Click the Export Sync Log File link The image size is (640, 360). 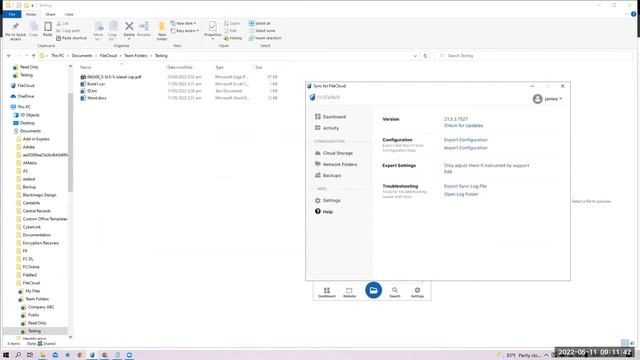tap(465, 186)
